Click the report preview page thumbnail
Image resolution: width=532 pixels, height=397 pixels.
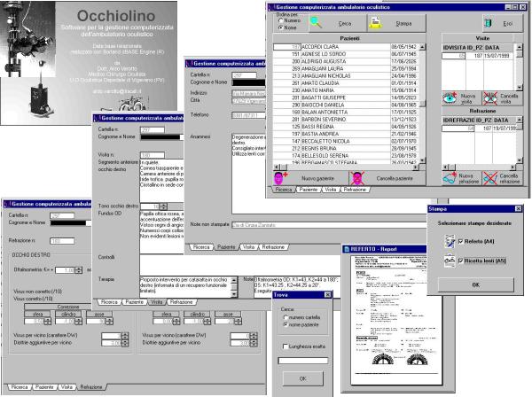[396, 320]
